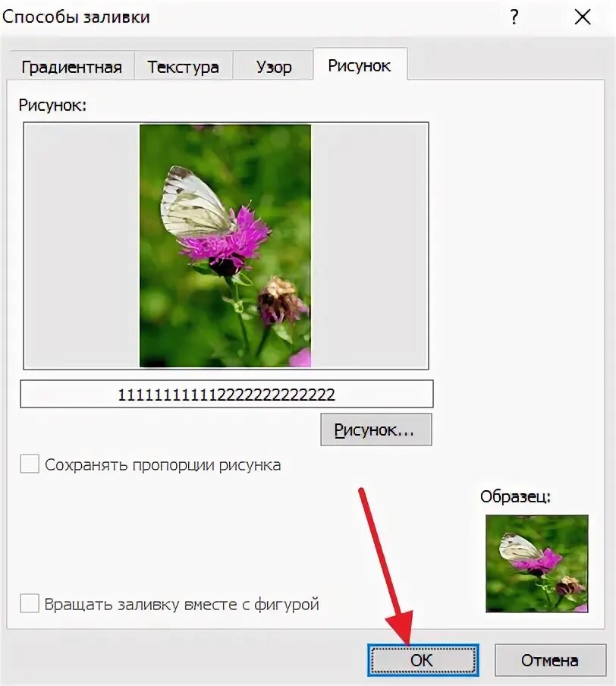Click the Образец: label text
The width and height of the screenshot is (616, 686).
515,496
